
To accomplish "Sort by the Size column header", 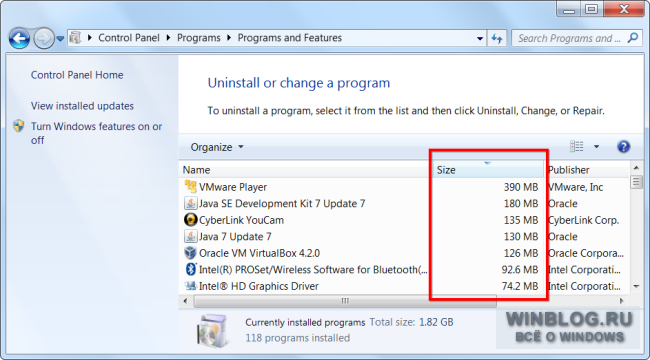I will (x=488, y=170).
